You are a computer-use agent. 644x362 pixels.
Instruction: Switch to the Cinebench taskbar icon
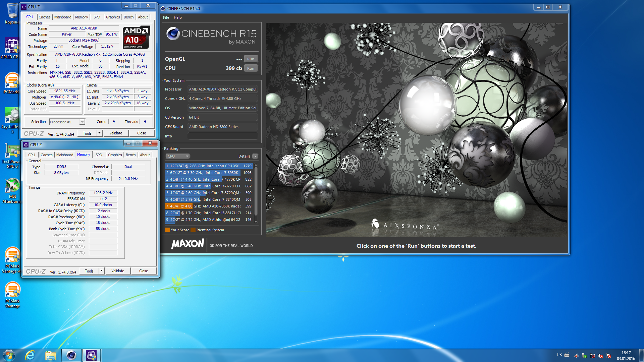coord(71,355)
